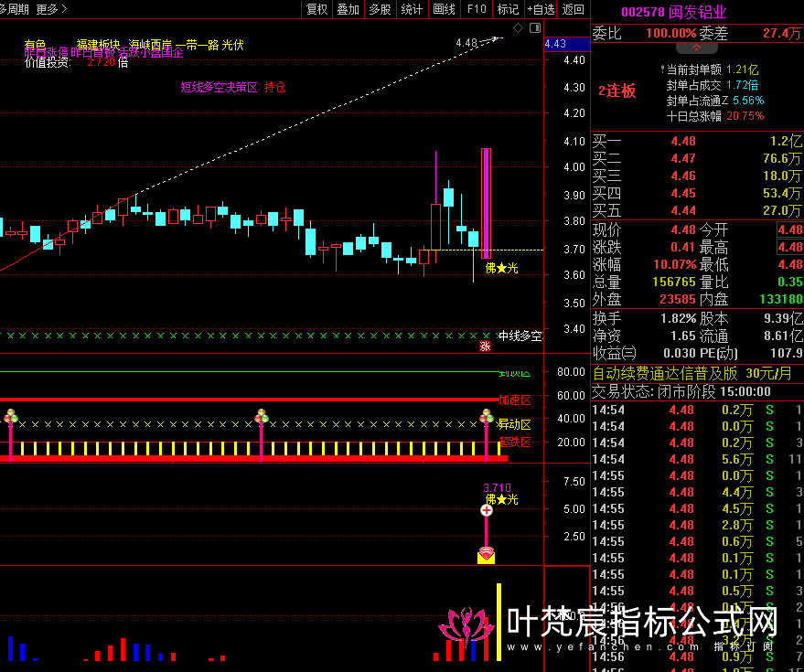804x672 pixels.
Task: Click the 4.48 trendline end label
Action: 466,43
